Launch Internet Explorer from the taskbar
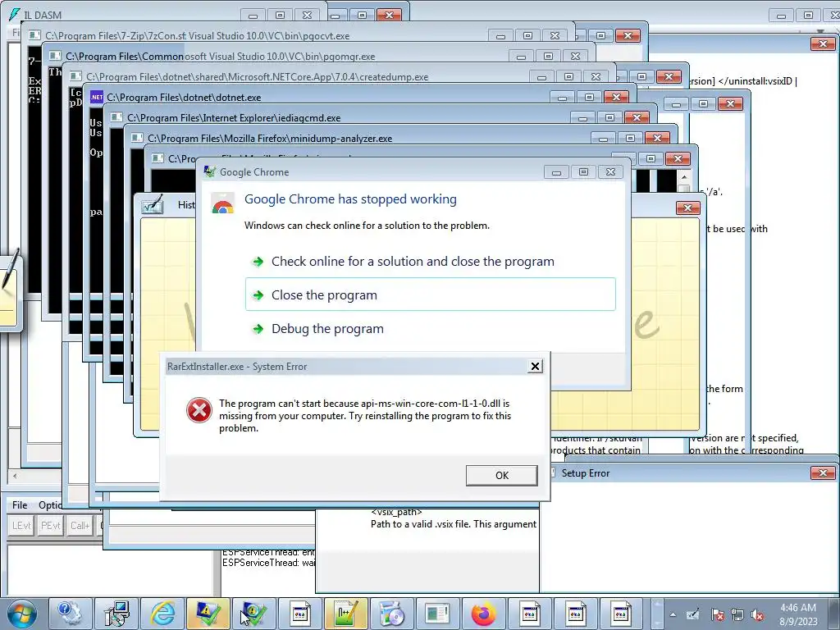 click(x=162, y=614)
